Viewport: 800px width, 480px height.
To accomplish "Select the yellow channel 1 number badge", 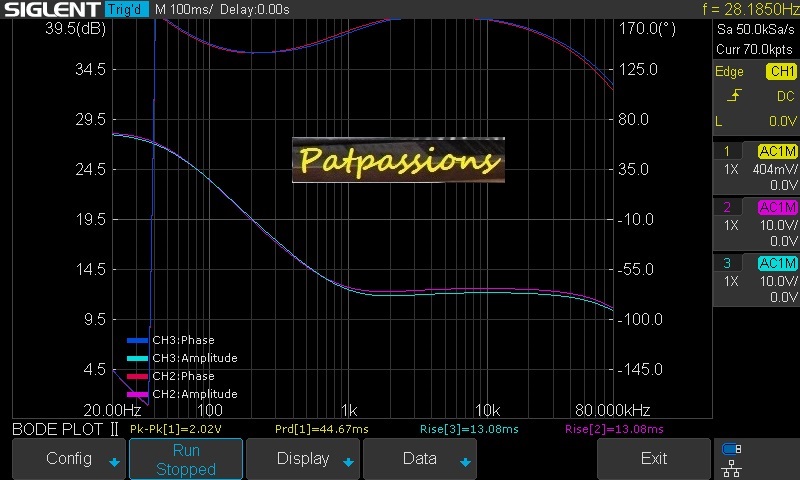I will (x=727, y=152).
